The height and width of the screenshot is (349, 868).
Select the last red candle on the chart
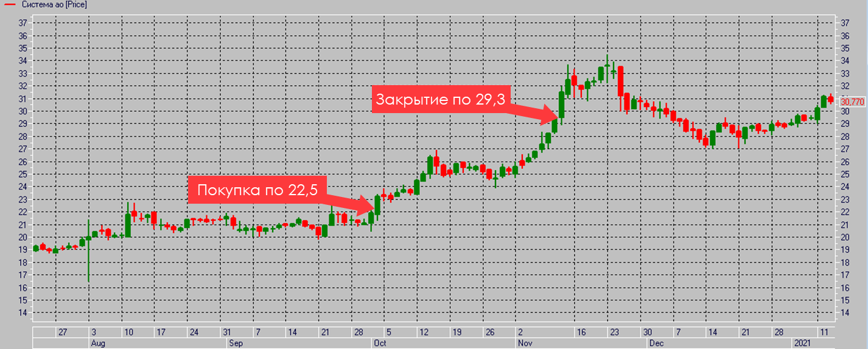coord(830,100)
